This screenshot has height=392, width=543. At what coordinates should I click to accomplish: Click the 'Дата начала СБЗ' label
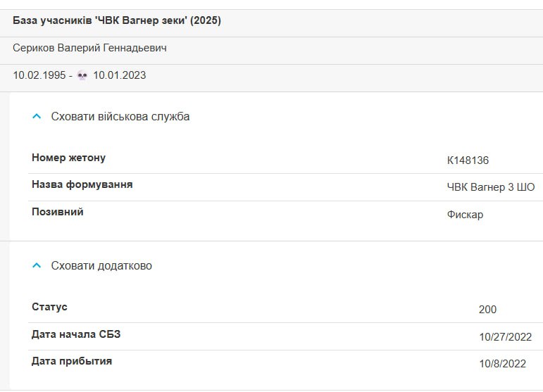click(76, 334)
